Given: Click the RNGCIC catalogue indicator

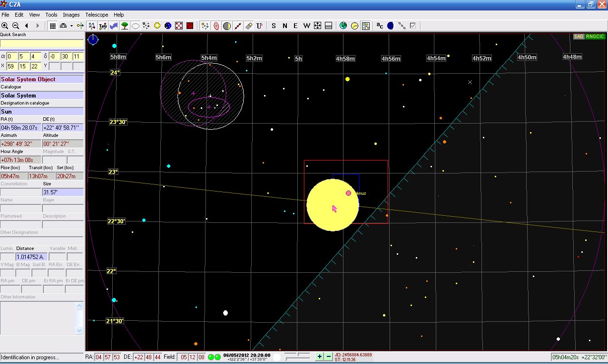Looking at the screenshot, I should [x=595, y=37].
